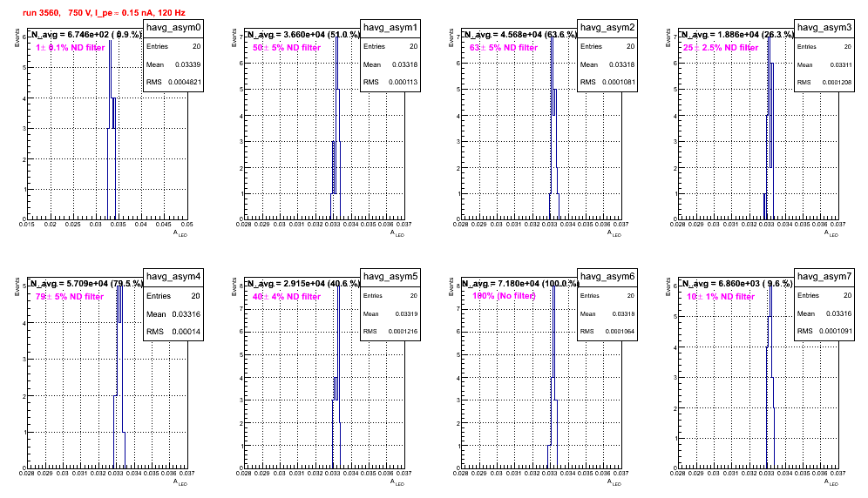
Task: Click the Entries value in havg_asym0 box
Action: coord(196,46)
